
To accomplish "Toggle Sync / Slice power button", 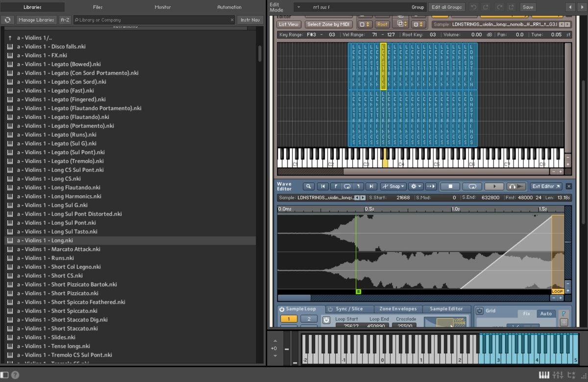I will point(330,309).
